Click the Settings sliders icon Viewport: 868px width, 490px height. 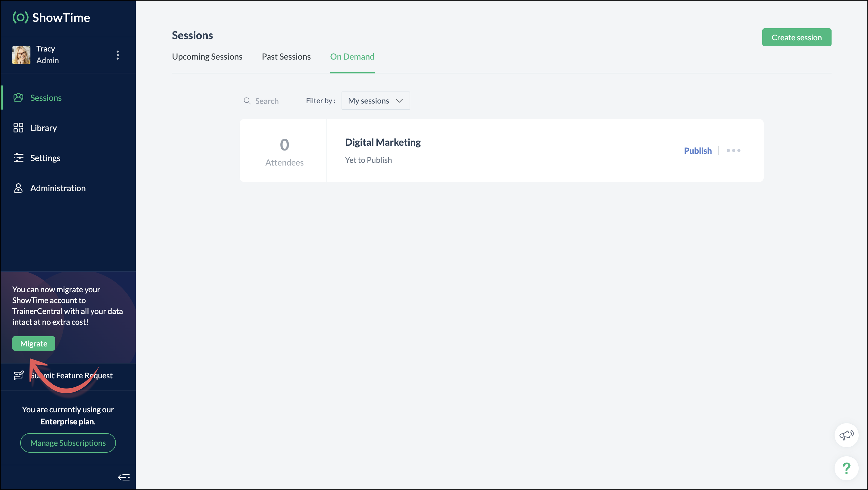click(18, 158)
